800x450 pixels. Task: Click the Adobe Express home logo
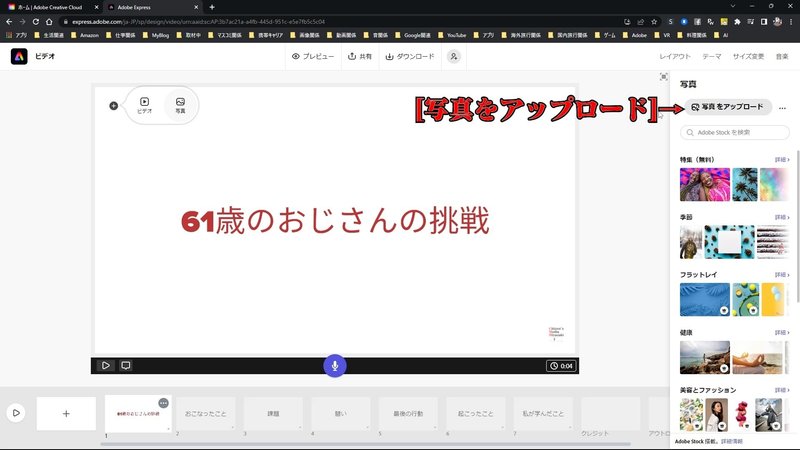click(19, 56)
